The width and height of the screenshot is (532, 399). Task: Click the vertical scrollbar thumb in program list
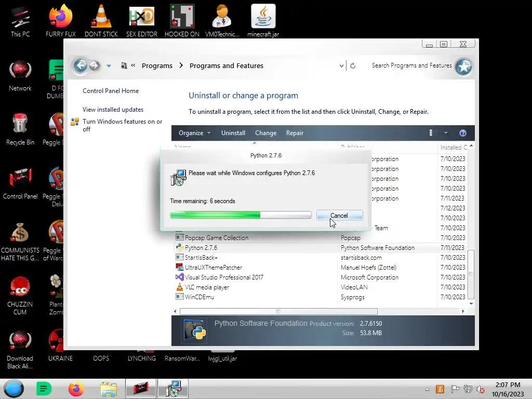(x=471, y=274)
